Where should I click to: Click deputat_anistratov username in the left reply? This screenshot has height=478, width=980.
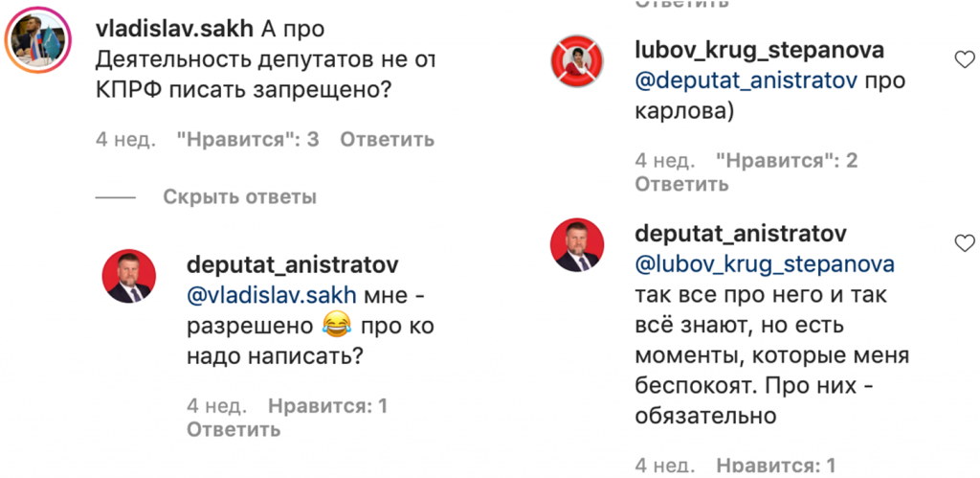coord(293,264)
